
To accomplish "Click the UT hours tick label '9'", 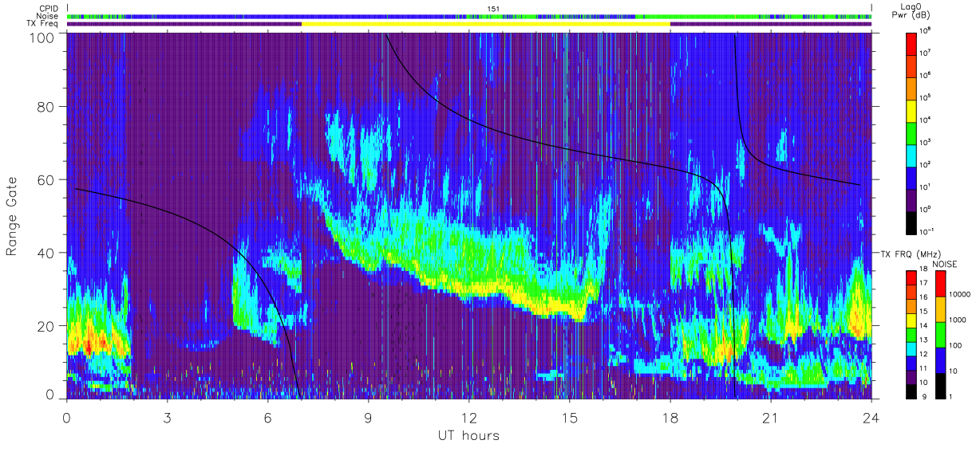I will point(368,417).
